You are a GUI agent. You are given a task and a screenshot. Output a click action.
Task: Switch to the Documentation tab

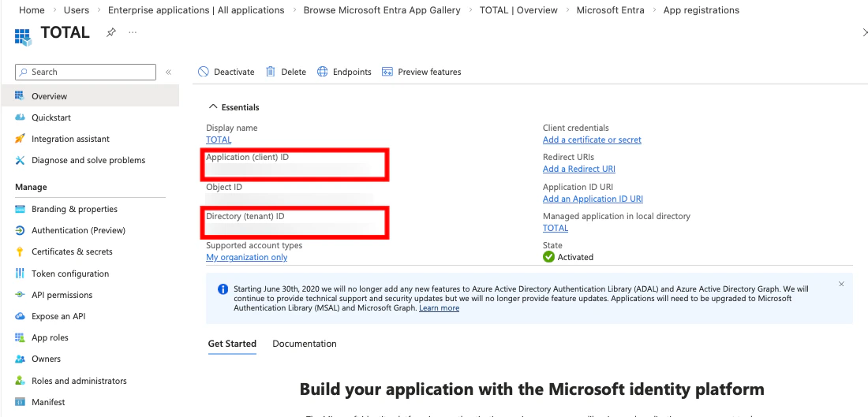(x=305, y=344)
